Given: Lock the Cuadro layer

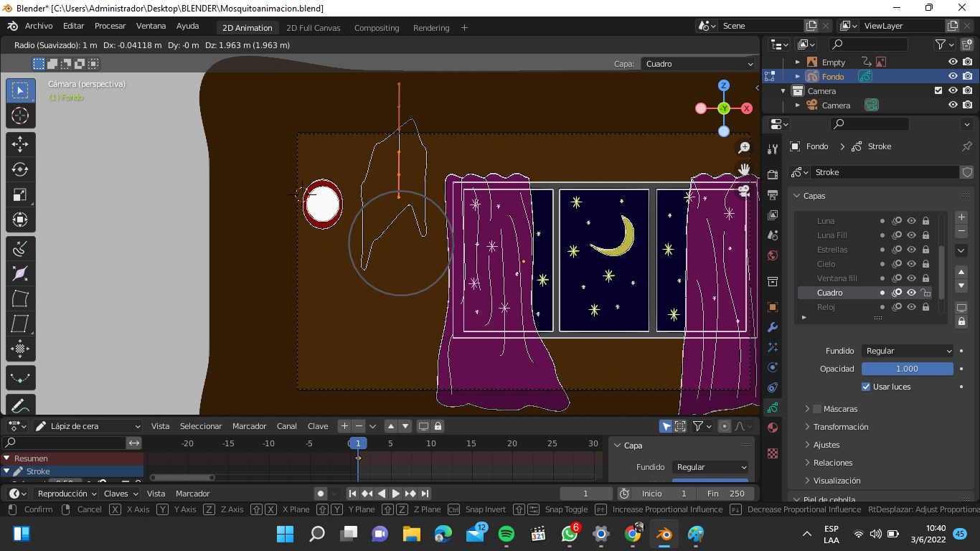Looking at the screenshot, I should point(925,293).
